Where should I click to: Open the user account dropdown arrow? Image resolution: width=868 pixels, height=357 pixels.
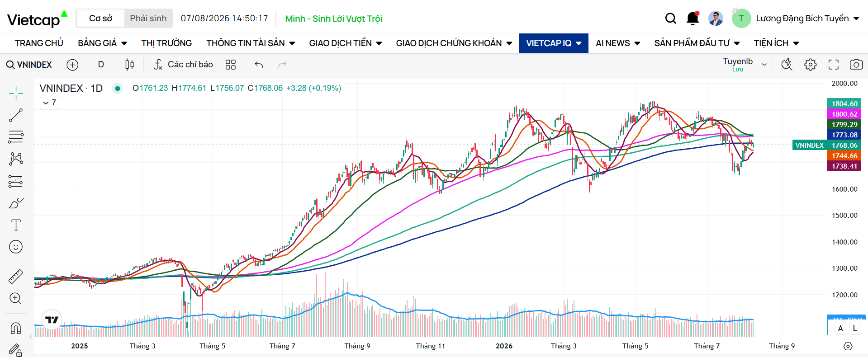[856, 19]
